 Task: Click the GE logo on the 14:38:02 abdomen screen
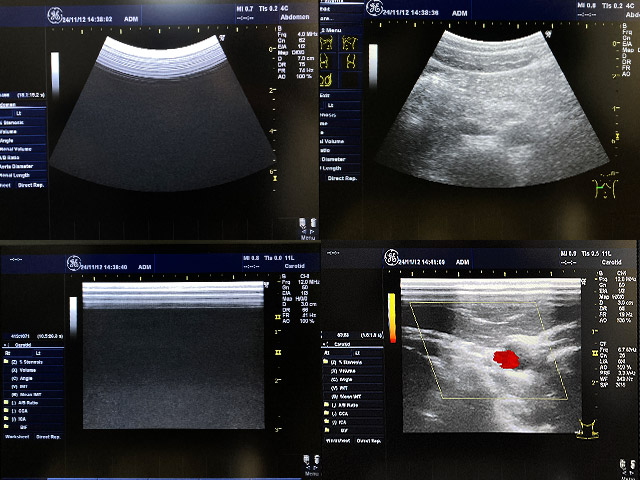[x=55, y=15]
